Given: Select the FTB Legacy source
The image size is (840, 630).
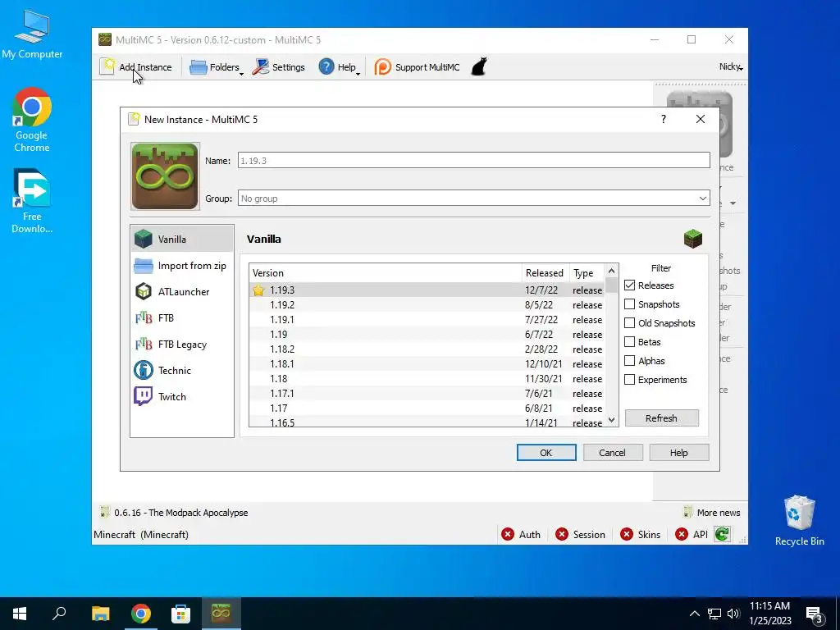Looking at the screenshot, I should (x=182, y=344).
